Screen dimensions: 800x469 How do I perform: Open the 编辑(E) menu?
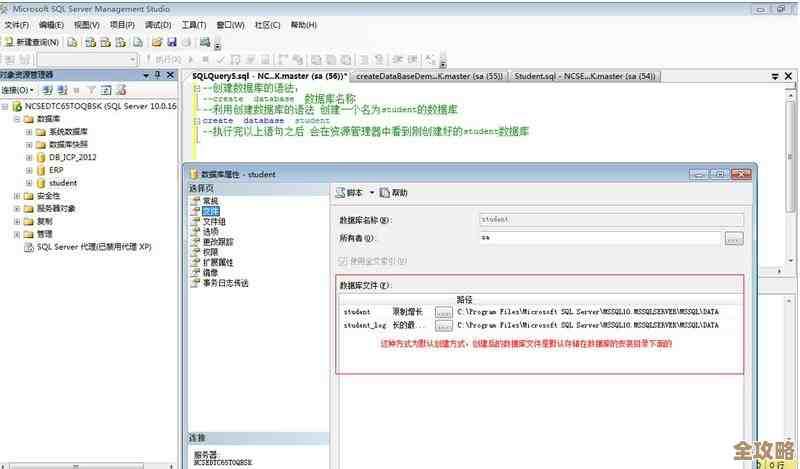pos(51,24)
